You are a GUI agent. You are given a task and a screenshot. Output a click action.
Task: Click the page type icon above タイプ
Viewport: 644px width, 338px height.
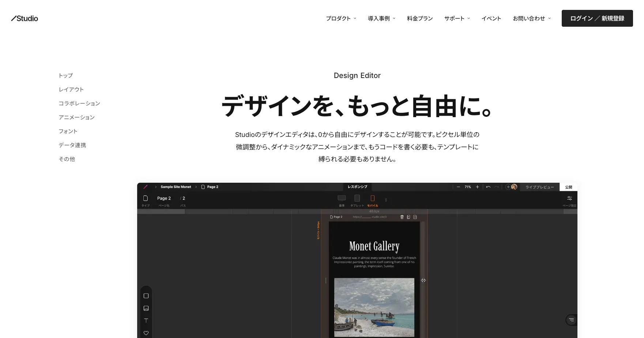click(x=146, y=198)
